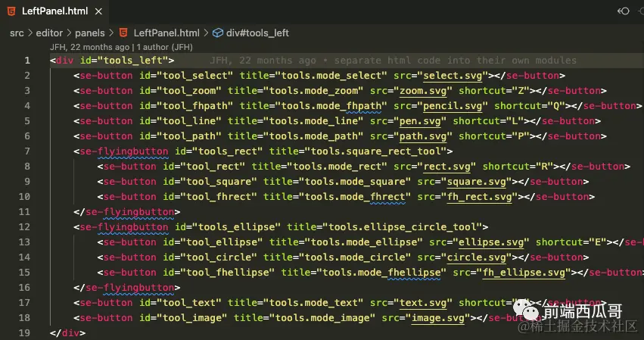Close the LeftPanel.html tab
This screenshot has height=340, width=644.
(x=98, y=11)
